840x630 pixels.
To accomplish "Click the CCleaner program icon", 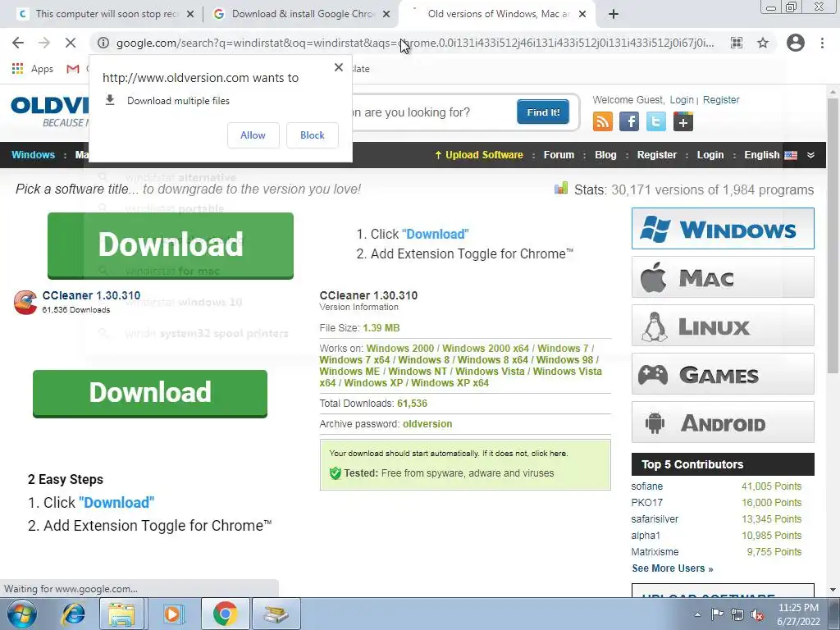I will pyautogui.click(x=25, y=302).
